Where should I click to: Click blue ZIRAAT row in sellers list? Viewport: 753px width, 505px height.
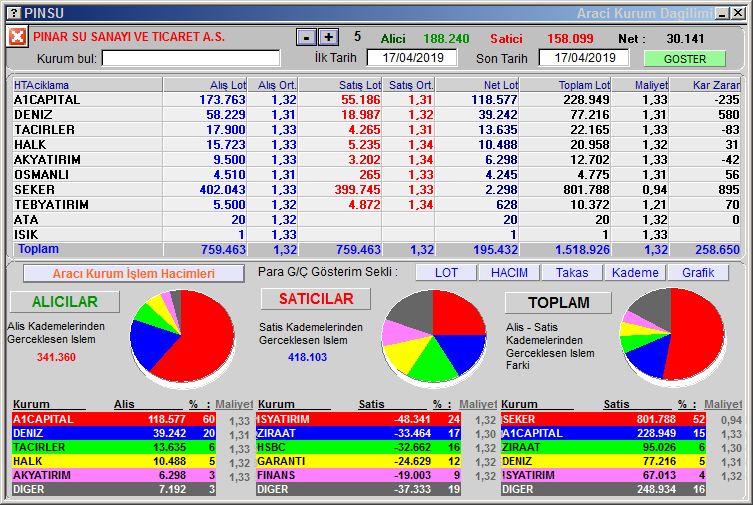[359, 433]
